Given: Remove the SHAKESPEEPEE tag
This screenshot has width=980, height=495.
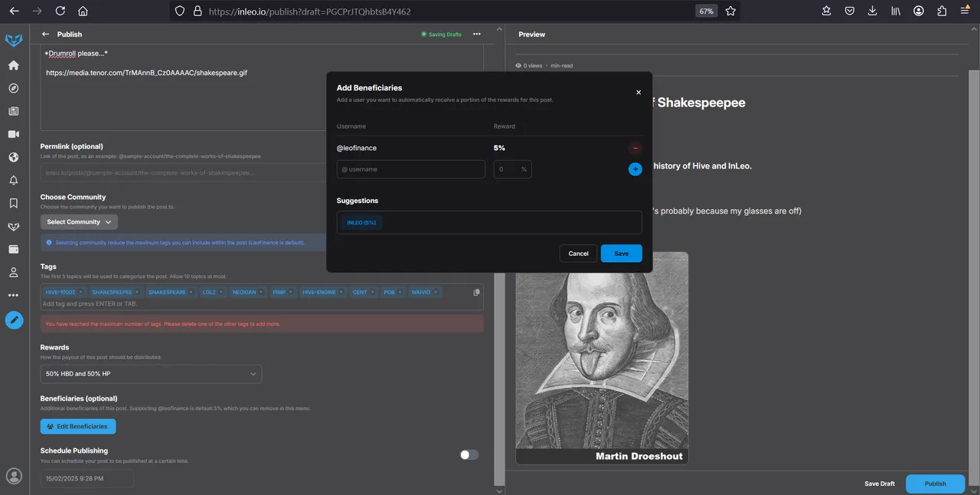Looking at the screenshot, I should 138,292.
